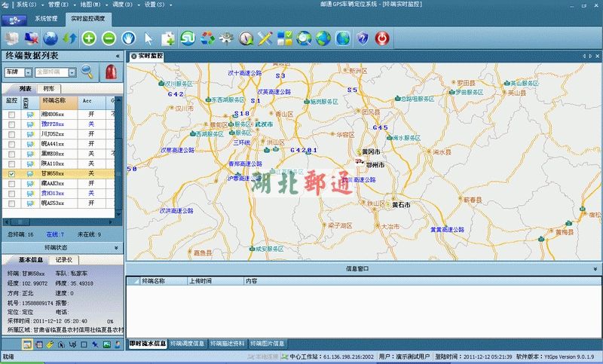Uncheck the monitor checkbox for 甘M858xx

click(x=11, y=173)
